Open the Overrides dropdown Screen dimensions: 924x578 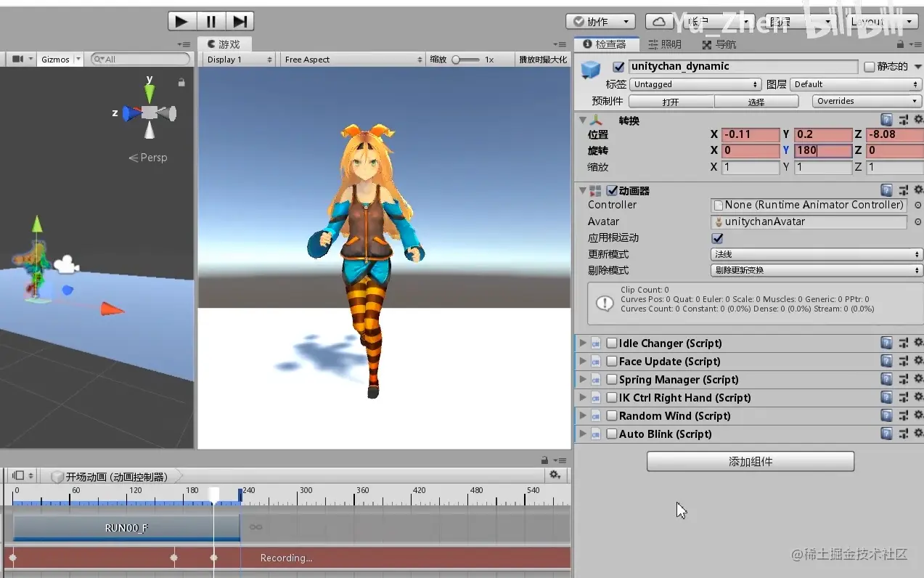867,101
